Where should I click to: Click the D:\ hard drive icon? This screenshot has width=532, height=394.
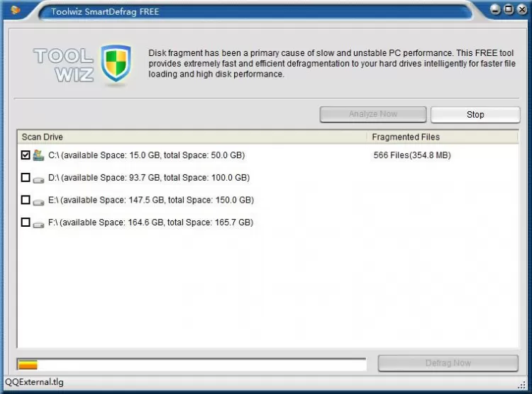click(x=38, y=179)
